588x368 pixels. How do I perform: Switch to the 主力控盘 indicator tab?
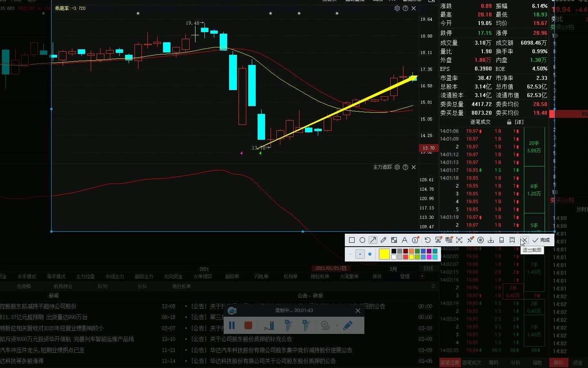pos(85,276)
